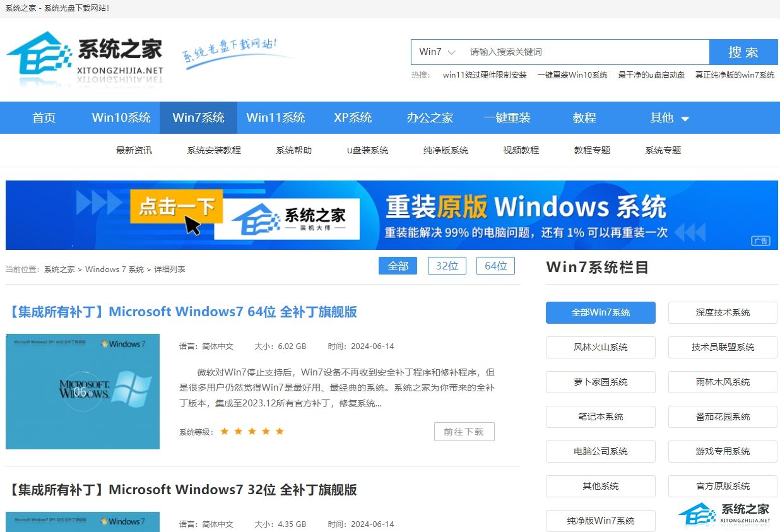780x532 pixels.
Task: Open title Windows7 32位 全补丁旗舰版
Action: 182,489
